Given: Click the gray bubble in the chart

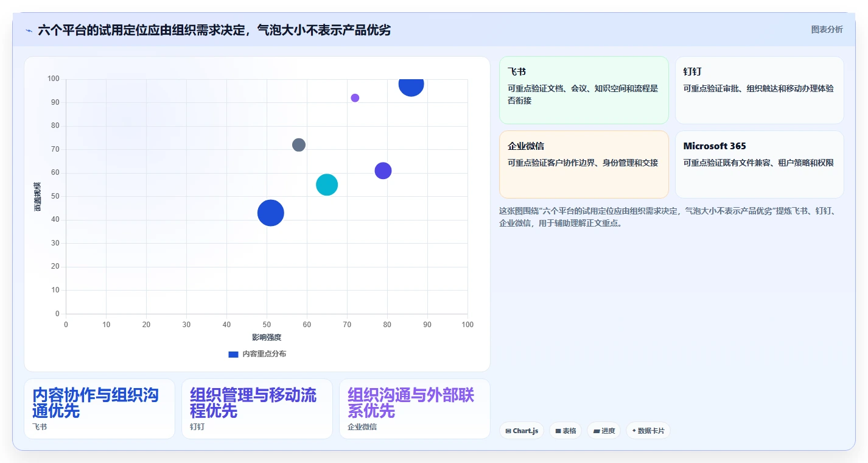Looking at the screenshot, I should pyautogui.click(x=298, y=145).
